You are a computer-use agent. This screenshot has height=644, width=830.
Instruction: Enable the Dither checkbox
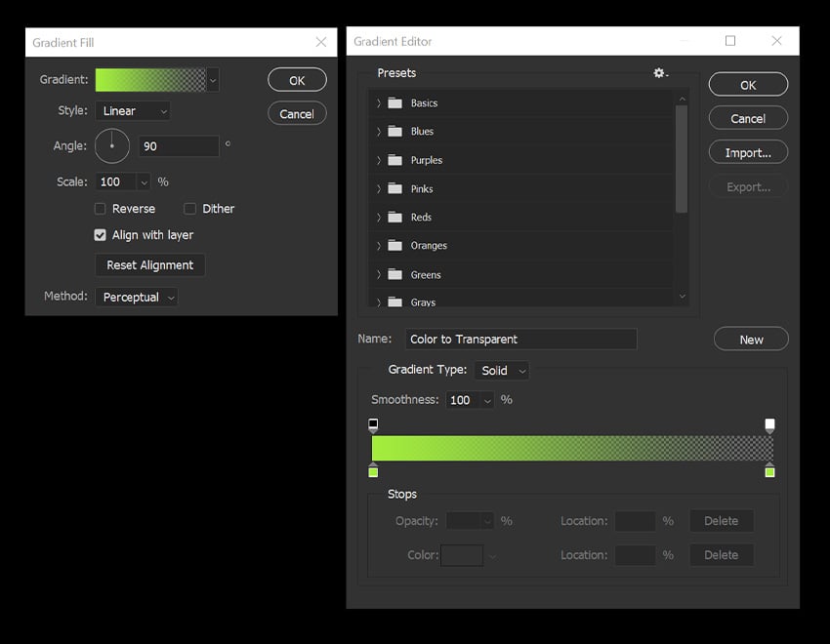point(189,208)
